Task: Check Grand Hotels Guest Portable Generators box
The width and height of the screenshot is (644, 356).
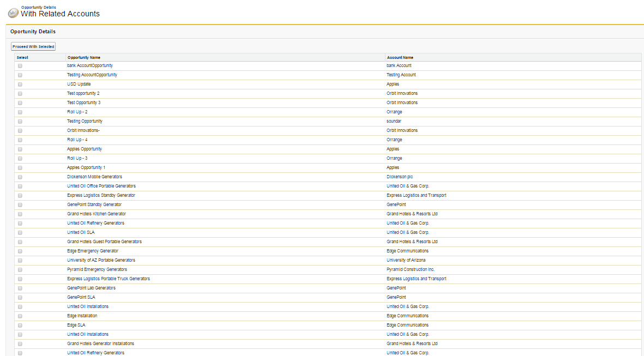Action: click(20, 242)
